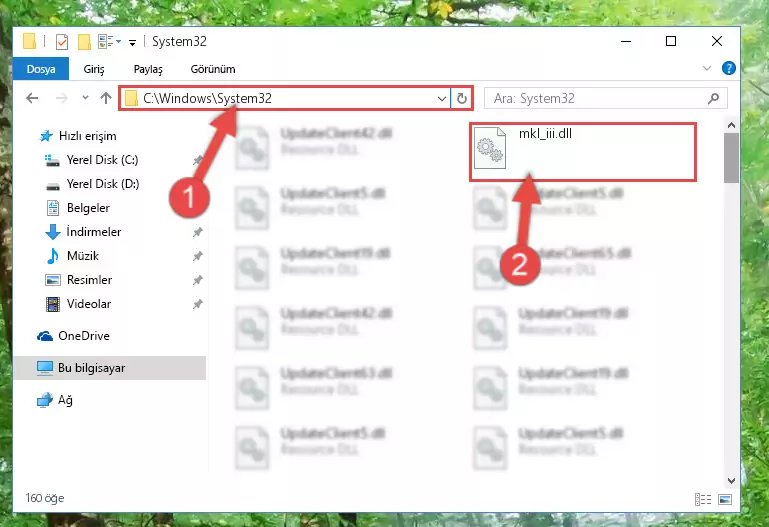Click the pin icon next to Resimler
The height and width of the screenshot is (527, 769).
click(197, 280)
